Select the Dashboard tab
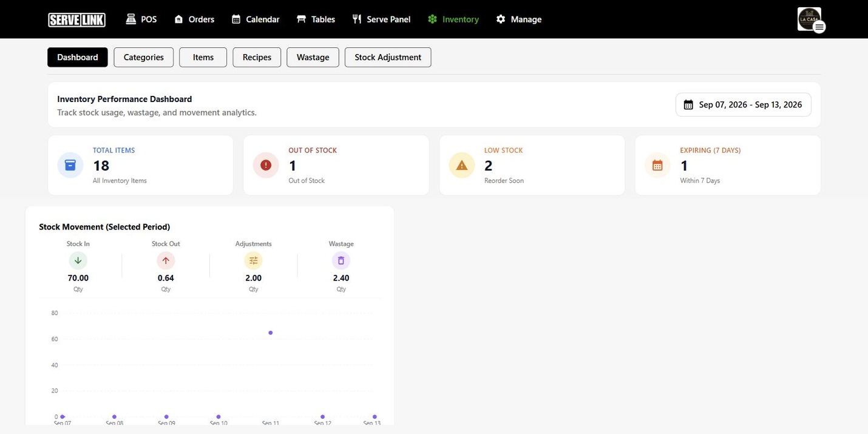This screenshot has width=868, height=434. (x=78, y=57)
